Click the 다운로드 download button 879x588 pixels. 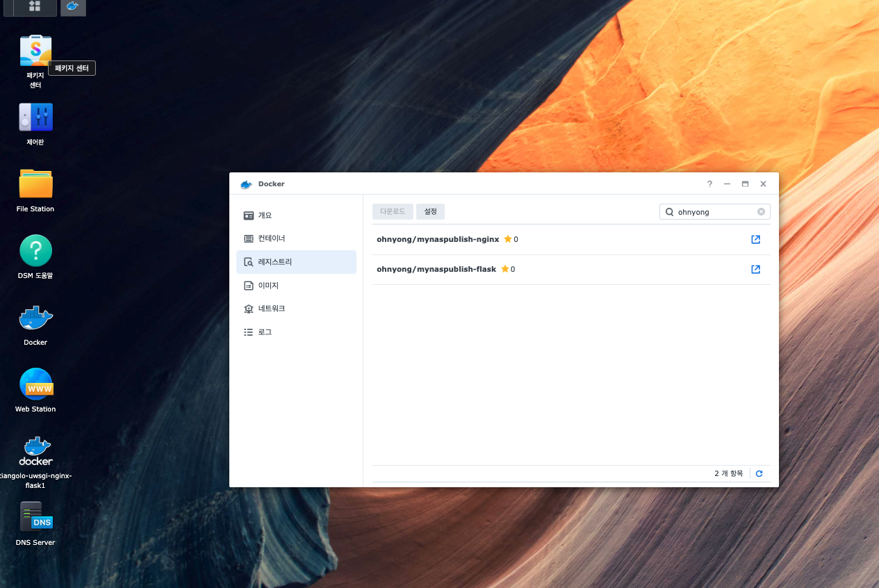point(393,211)
